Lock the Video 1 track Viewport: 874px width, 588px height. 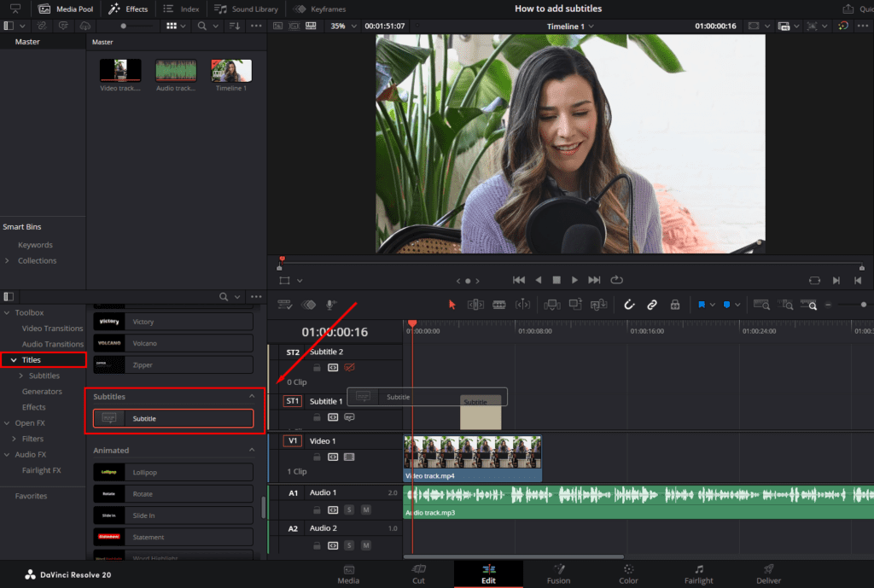coord(316,457)
